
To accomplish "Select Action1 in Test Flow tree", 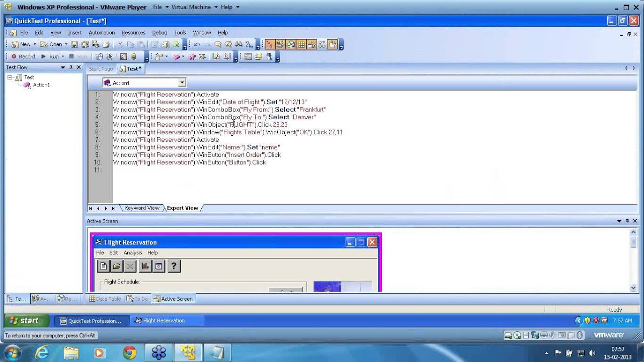I will 41,85.
